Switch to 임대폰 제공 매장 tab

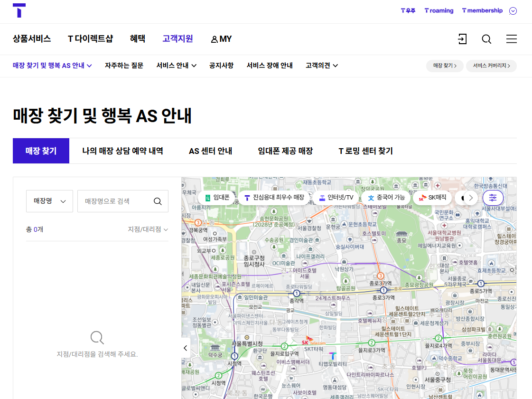click(285, 151)
